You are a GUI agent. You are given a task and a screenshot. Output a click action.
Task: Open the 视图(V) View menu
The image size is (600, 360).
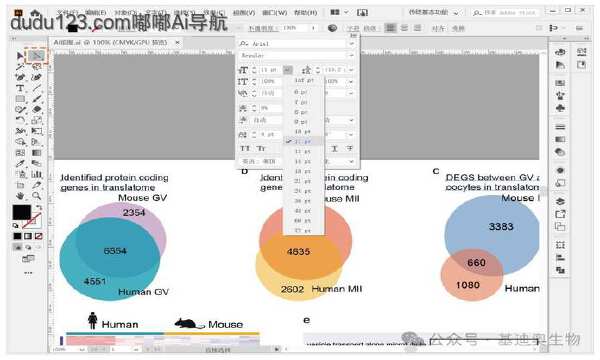pos(244,13)
